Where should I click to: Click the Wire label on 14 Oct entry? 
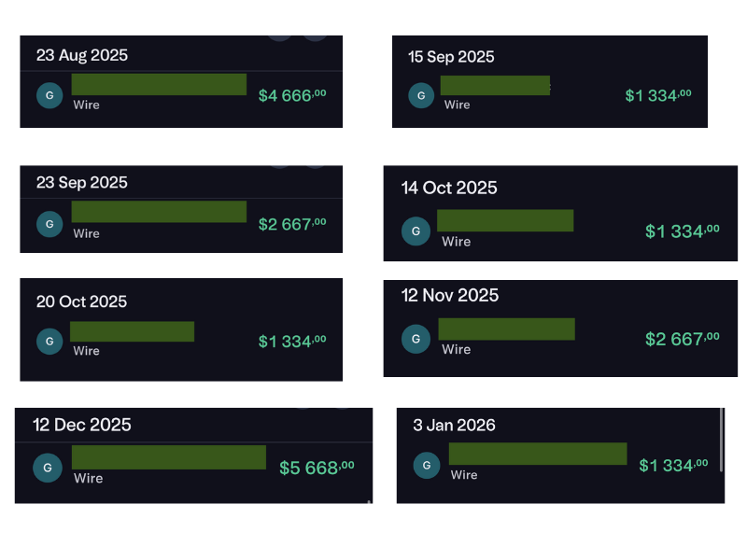click(457, 242)
